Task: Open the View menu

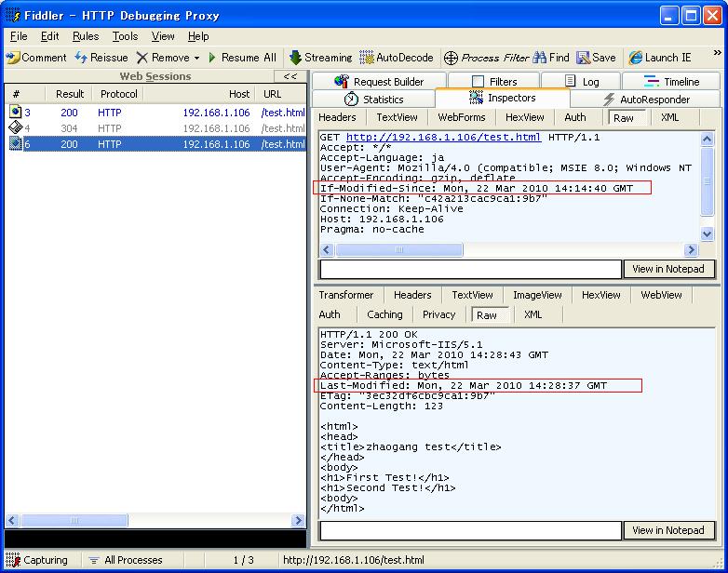Action: (x=163, y=36)
